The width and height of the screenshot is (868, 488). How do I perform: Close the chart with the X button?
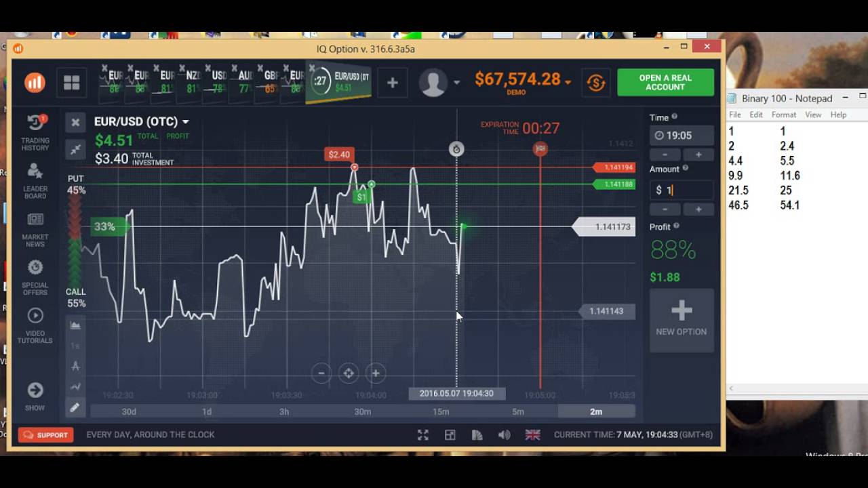pos(75,122)
